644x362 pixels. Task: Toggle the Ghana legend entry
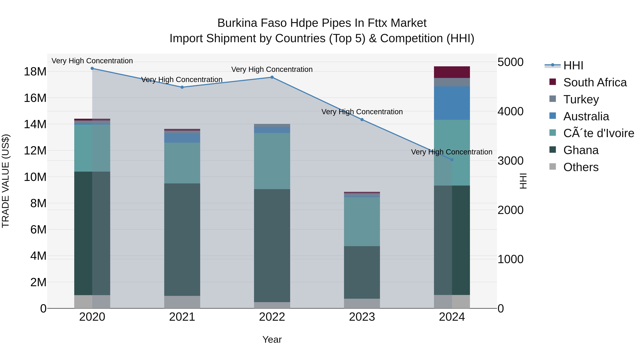tap(574, 150)
